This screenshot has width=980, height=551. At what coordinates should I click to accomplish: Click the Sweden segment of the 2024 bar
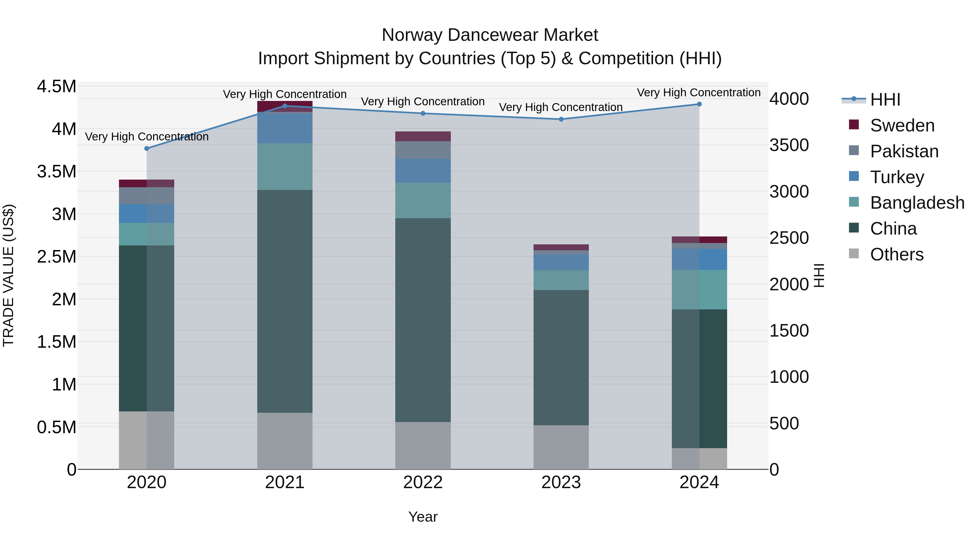tap(699, 239)
